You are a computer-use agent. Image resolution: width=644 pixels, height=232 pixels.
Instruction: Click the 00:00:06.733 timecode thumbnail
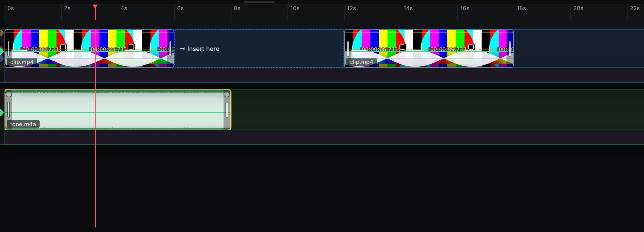pyautogui.click(x=380, y=49)
